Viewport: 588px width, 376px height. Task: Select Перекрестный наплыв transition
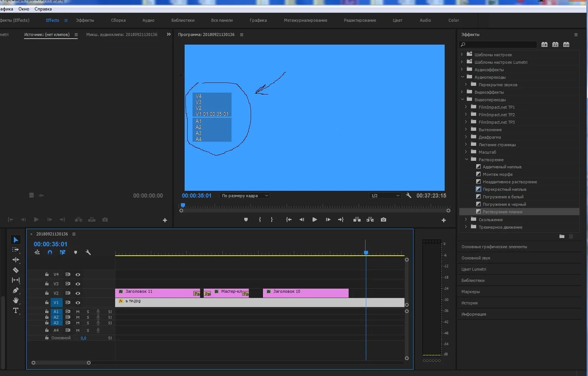coord(504,189)
